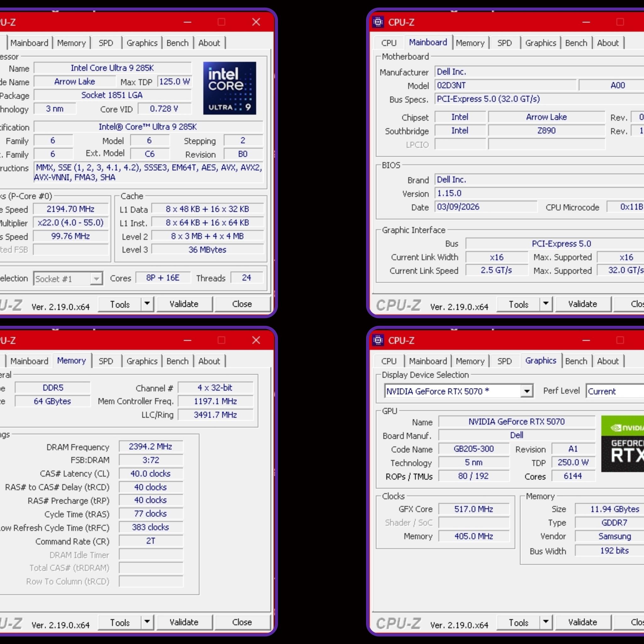Click the Close button in the processor window
Screen dimensions: 644x644
point(242,304)
